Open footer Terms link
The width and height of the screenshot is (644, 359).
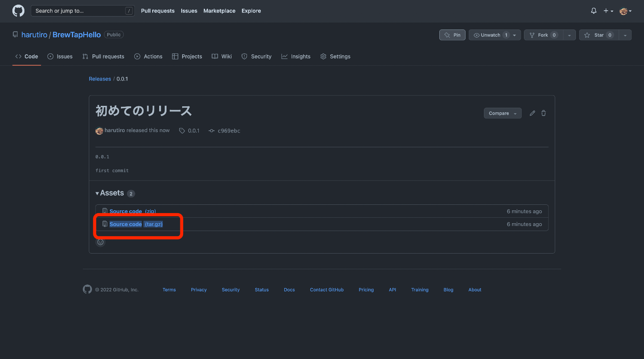pos(169,290)
